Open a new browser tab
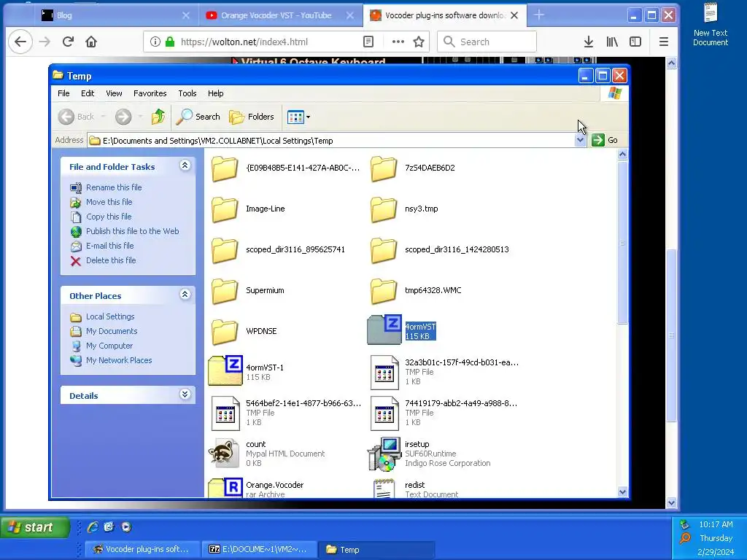Viewport: 747px width, 560px height. [x=539, y=15]
